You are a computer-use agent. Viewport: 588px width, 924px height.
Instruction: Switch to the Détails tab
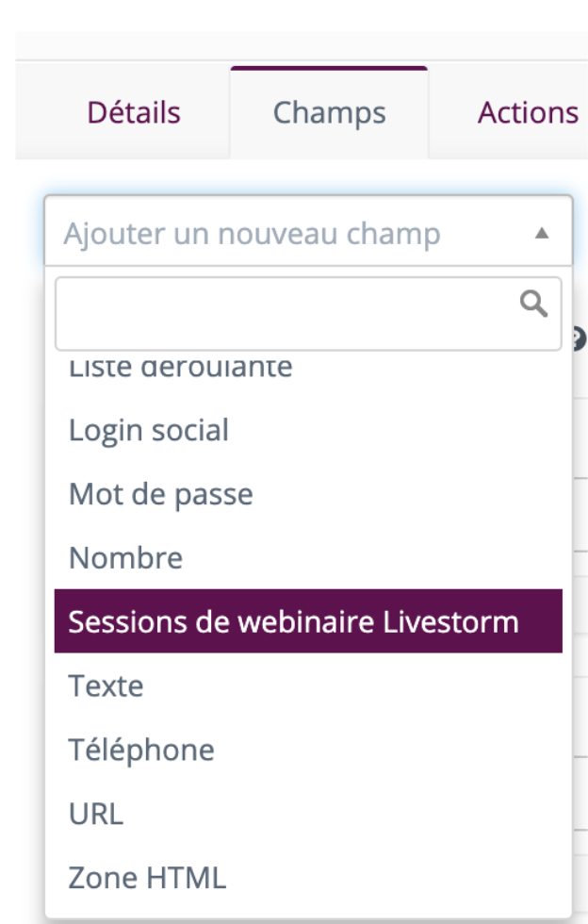[x=134, y=112]
